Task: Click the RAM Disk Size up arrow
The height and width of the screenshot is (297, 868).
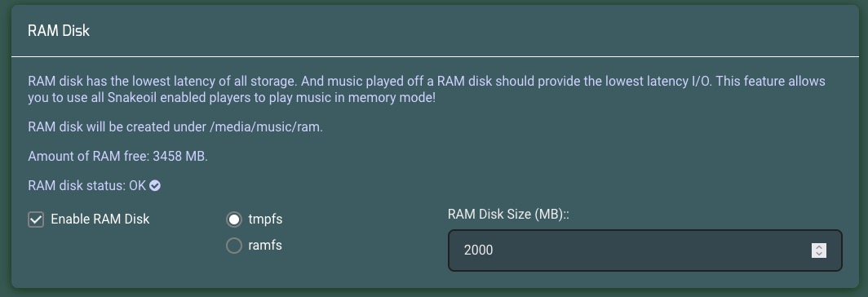Action: [819, 246]
